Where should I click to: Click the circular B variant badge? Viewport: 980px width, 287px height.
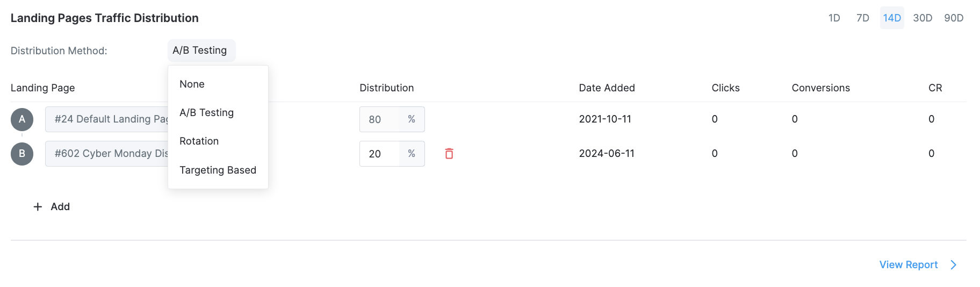point(22,154)
